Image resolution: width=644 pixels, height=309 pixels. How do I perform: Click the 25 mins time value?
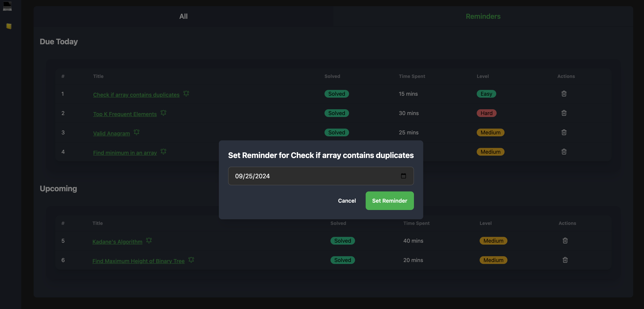(409, 132)
